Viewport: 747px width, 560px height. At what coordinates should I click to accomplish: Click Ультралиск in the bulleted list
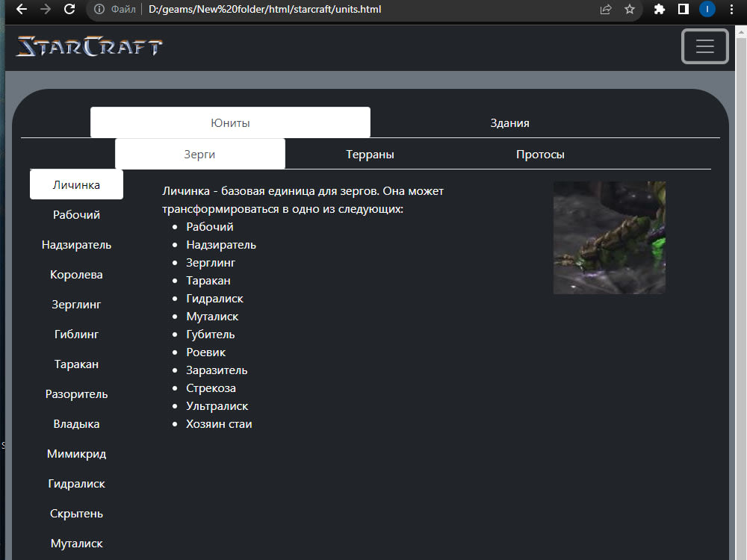(x=217, y=406)
